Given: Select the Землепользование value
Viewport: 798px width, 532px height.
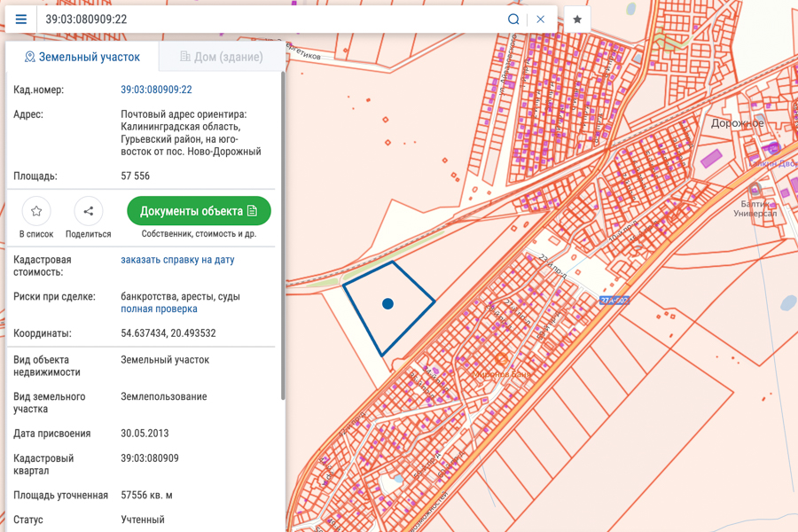Looking at the screenshot, I should 164,396.
